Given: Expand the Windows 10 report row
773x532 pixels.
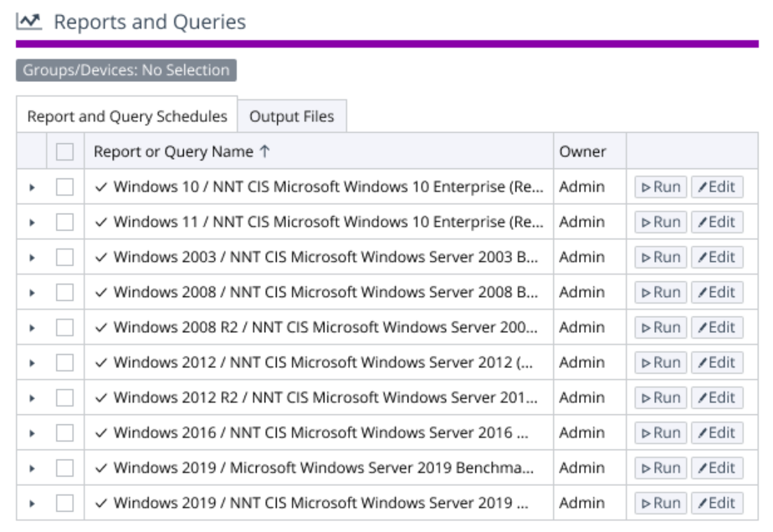Looking at the screenshot, I should [x=32, y=187].
